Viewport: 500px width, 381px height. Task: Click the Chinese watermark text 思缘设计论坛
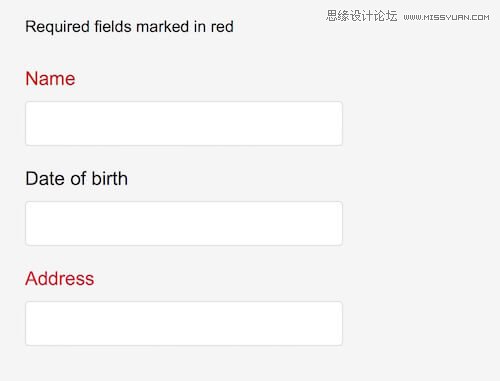pos(362,16)
